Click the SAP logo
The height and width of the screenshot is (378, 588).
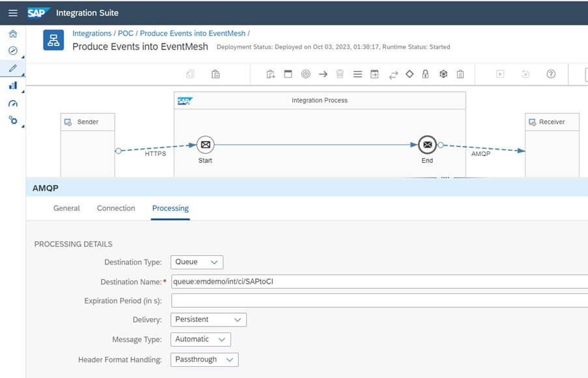click(38, 13)
